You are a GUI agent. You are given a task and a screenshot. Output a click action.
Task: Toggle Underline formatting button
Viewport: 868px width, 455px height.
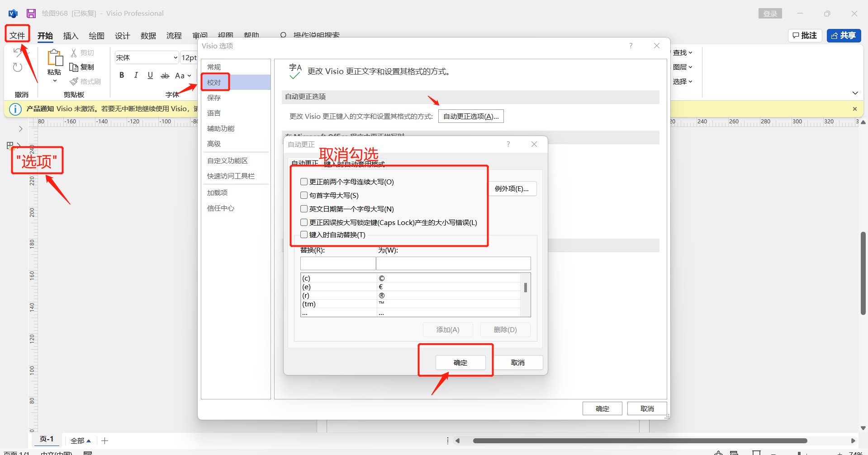tap(150, 75)
